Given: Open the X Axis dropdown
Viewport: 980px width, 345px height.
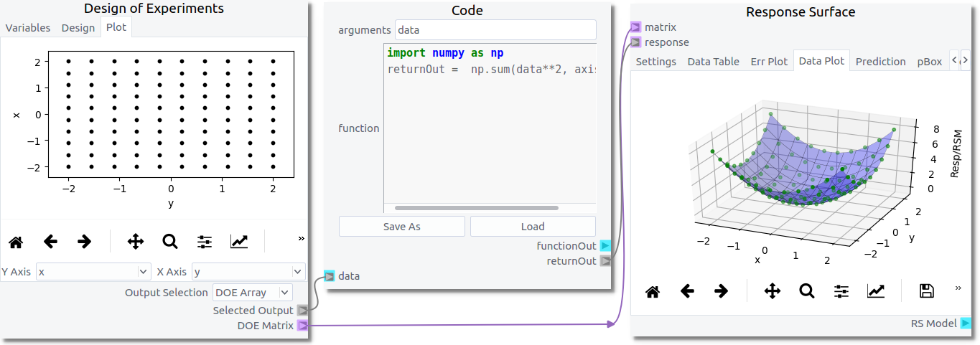Looking at the screenshot, I should point(248,272).
